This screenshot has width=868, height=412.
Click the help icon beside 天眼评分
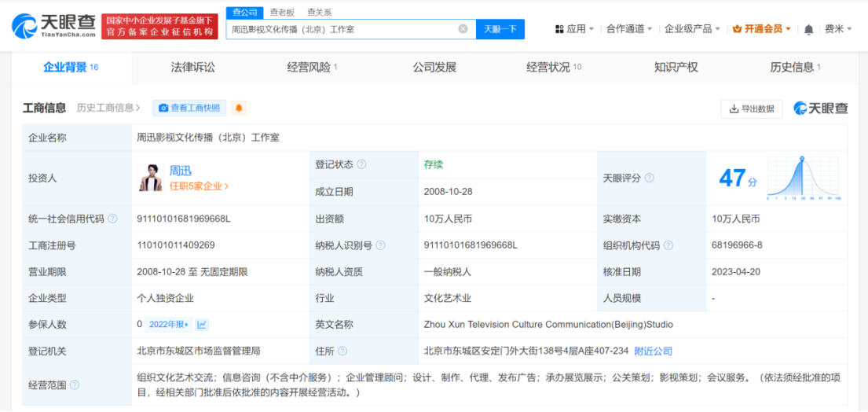(x=650, y=178)
